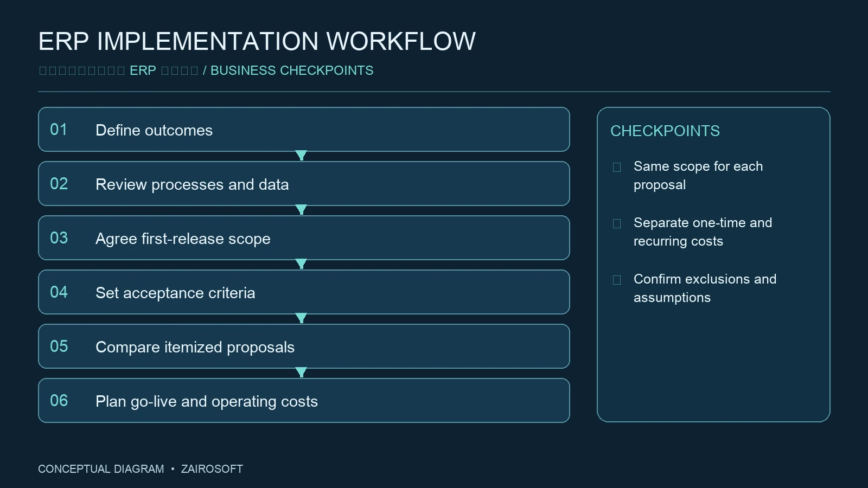
Task: Click the CHECKPOINTS panel heading
Action: 665,131
